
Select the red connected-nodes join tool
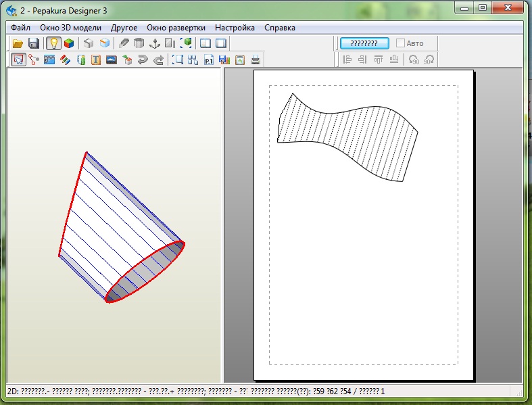(x=34, y=60)
